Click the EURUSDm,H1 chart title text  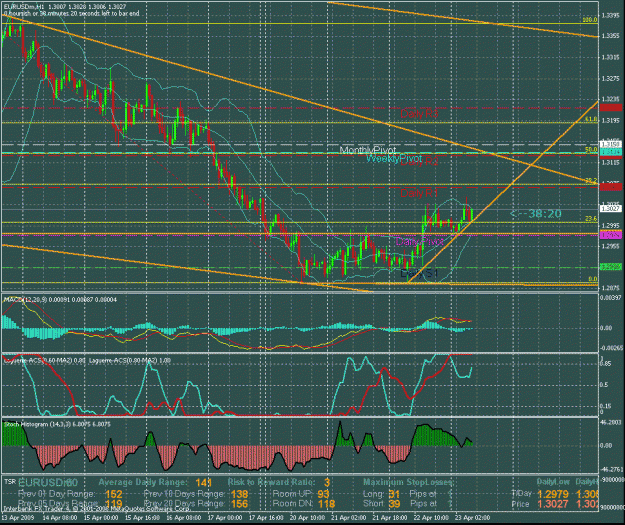[x=24, y=7]
